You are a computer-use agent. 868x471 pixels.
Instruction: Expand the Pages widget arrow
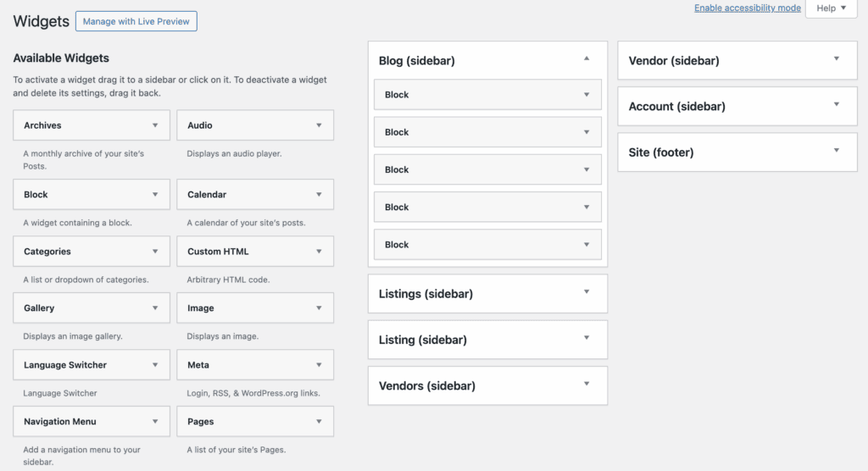pyautogui.click(x=319, y=422)
